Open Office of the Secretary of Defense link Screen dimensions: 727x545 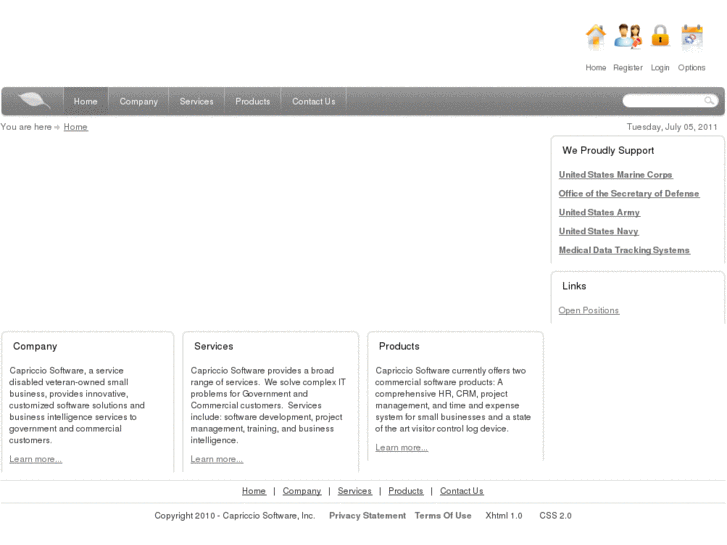(x=629, y=194)
